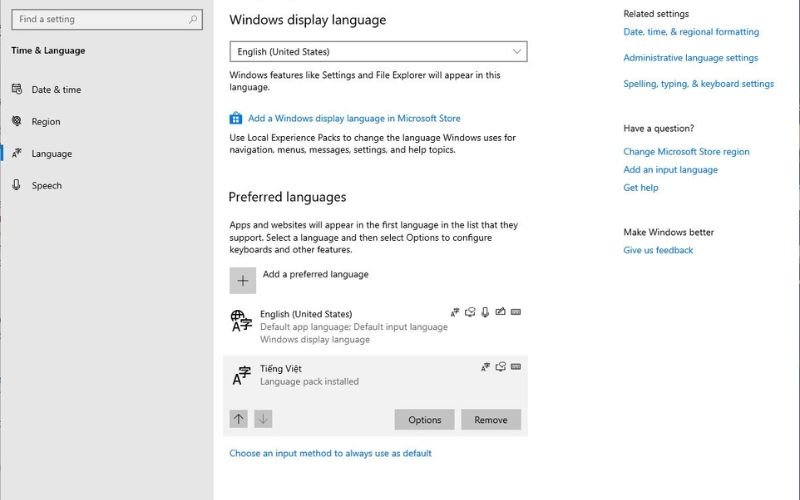Click English speech recognition microphone icon
The width and height of the screenshot is (800, 500).
(485, 312)
